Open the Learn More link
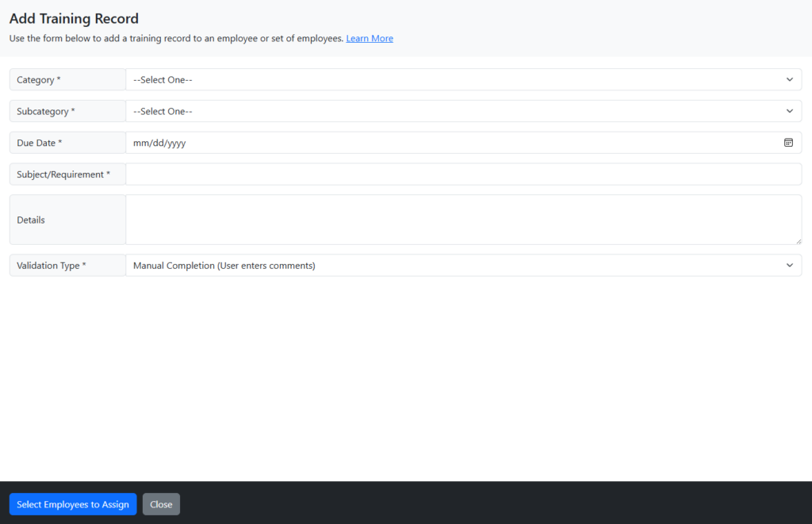 [x=370, y=39]
